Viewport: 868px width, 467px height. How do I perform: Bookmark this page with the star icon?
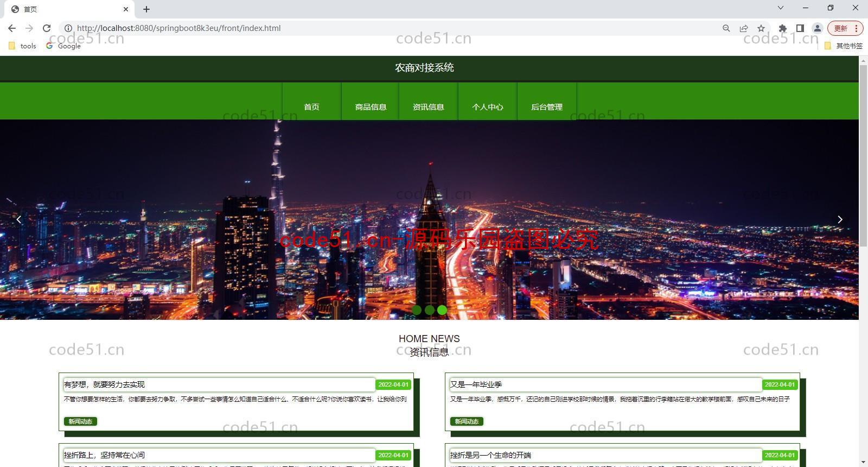(761, 28)
